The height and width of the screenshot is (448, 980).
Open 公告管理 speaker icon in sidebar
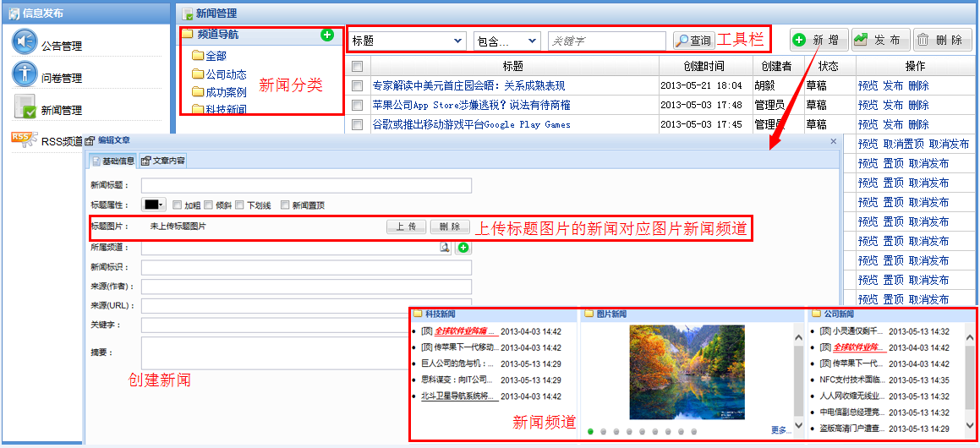(25, 42)
